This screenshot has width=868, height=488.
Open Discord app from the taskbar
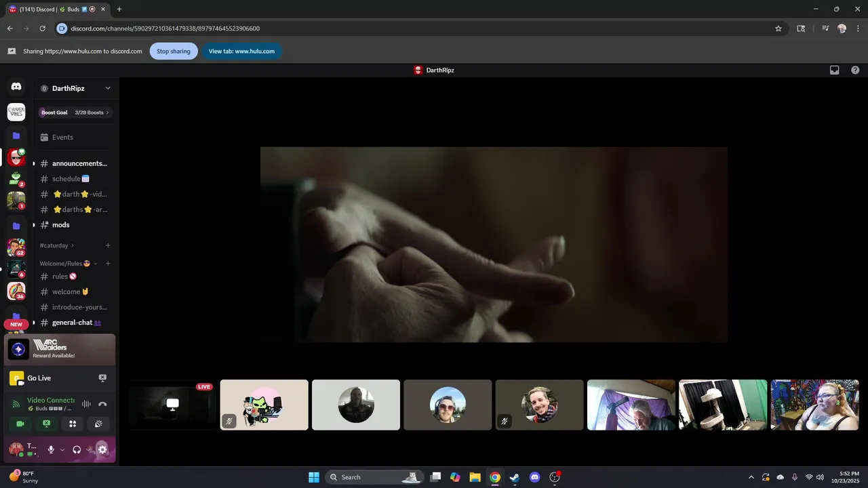[x=534, y=477]
